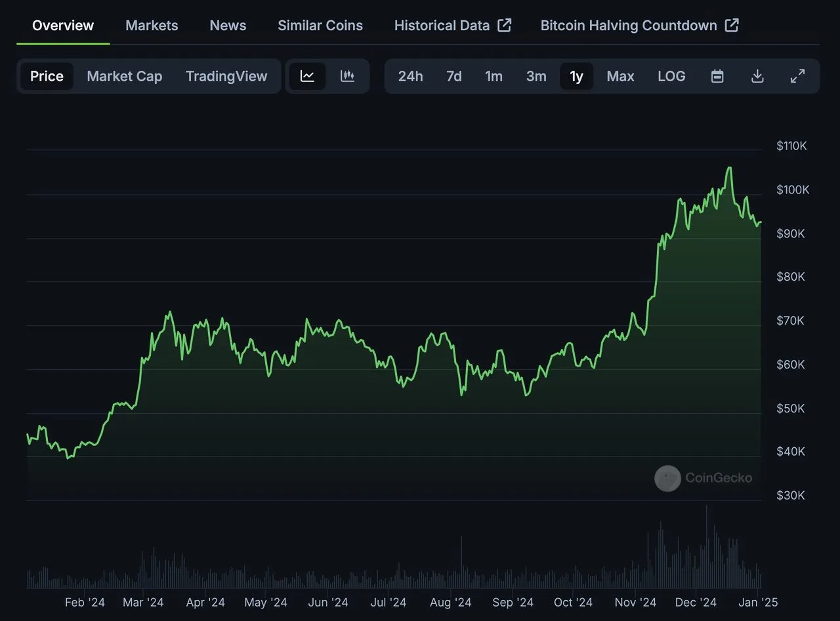
Task: Show Max price history range
Action: point(620,76)
